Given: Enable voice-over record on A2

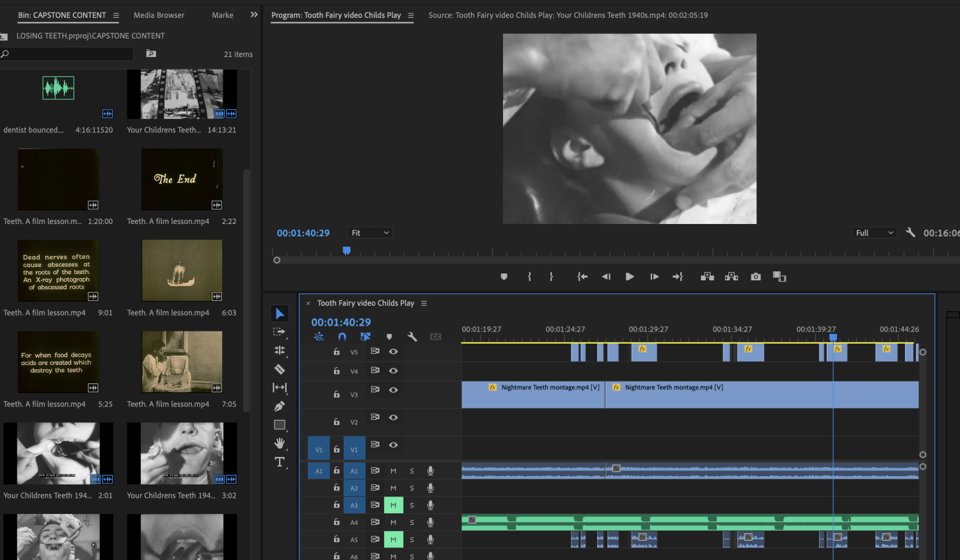Looking at the screenshot, I should coord(430,488).
